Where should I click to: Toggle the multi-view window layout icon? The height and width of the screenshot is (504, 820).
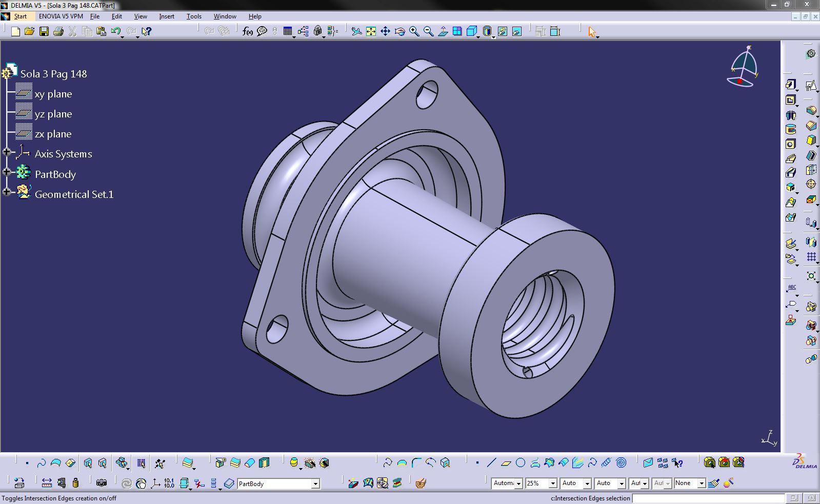point(457,32)
